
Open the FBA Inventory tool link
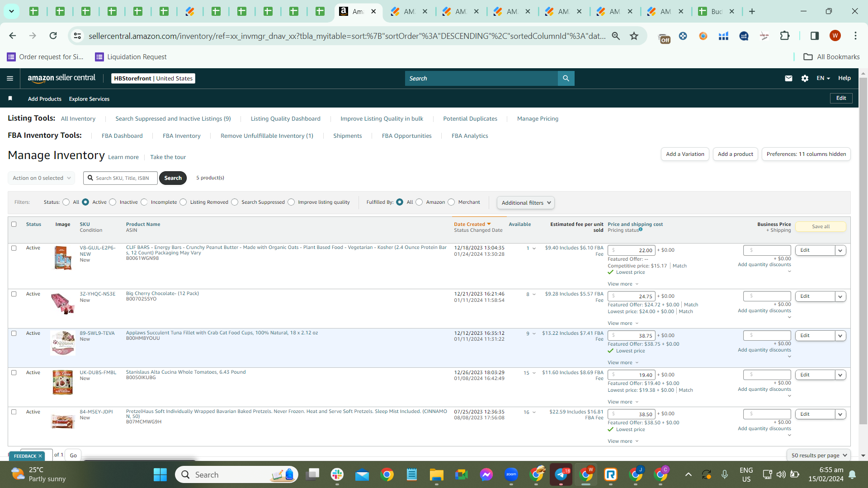point(181,136)
